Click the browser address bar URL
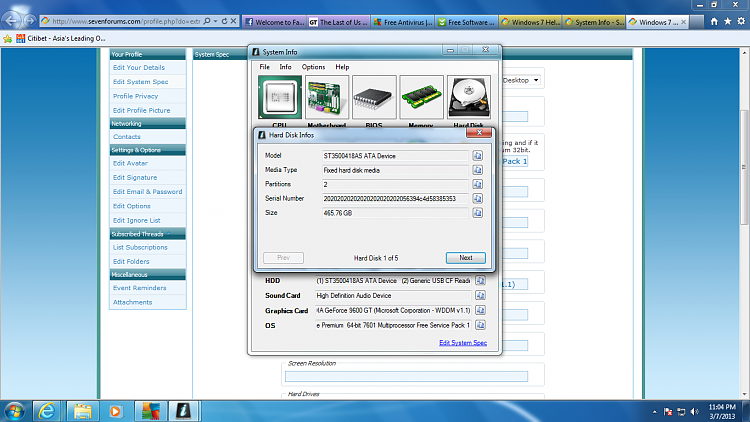Image resolution: width=750 pixels, height=422 pixels. (x=126, y=21)
